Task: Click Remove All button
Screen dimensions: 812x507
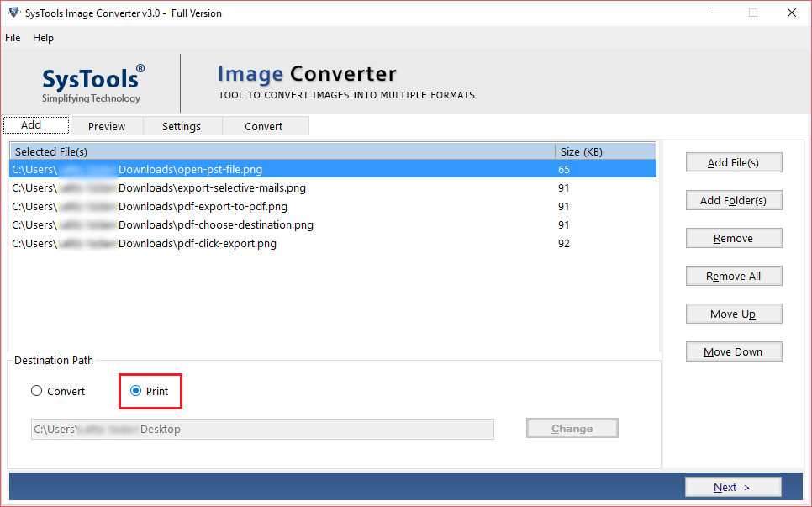Action: tap(734, 276)
